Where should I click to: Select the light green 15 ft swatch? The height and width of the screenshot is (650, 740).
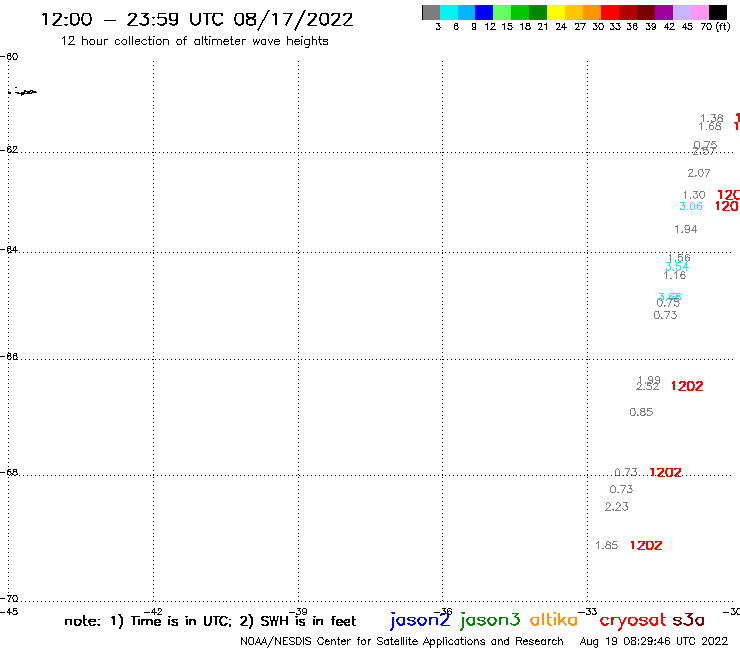[x=502, y=12]
